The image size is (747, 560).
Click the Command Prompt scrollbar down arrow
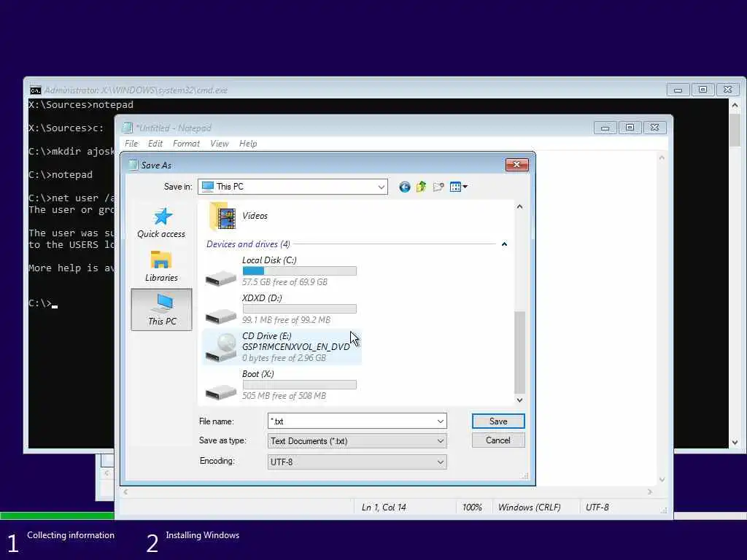pos(735,443)
